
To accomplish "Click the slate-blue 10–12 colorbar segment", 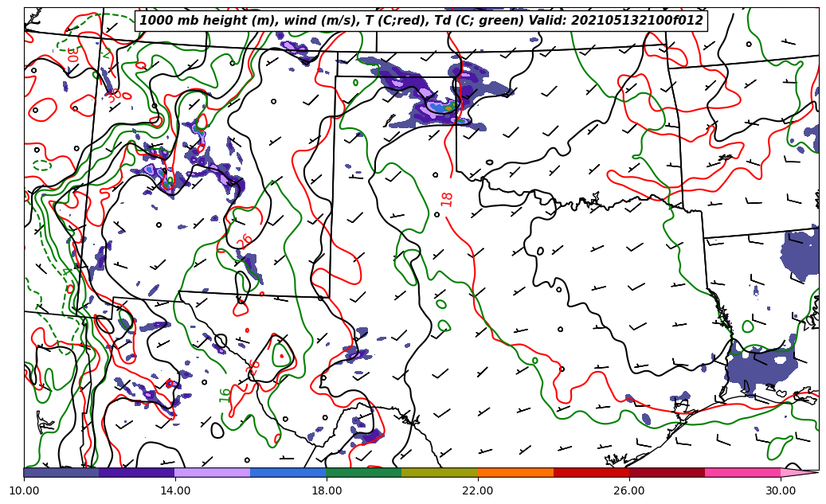I will coord(61,472).
